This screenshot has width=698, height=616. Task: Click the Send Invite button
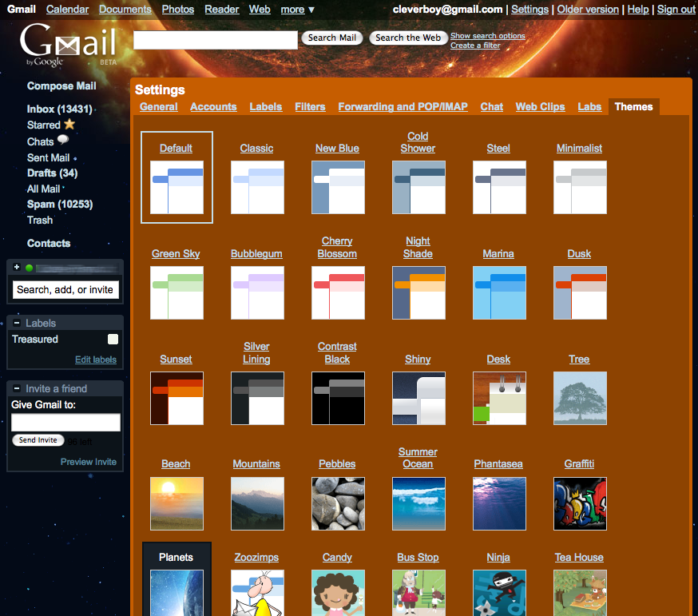pos(38,440)
